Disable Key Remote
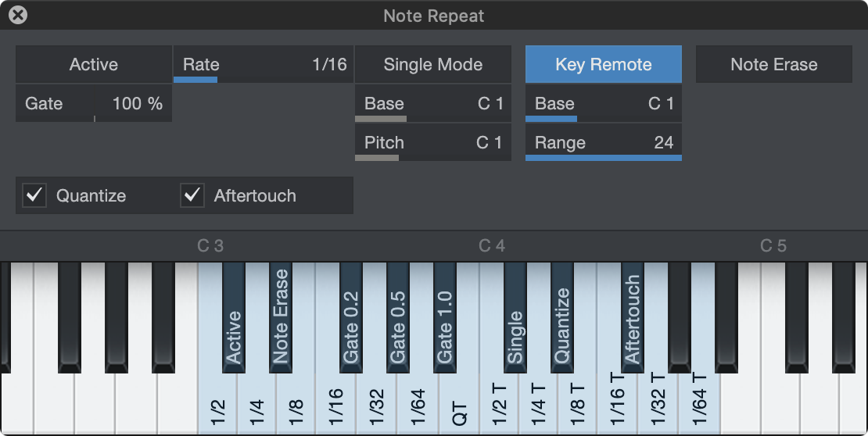 [x=604, y=64]
